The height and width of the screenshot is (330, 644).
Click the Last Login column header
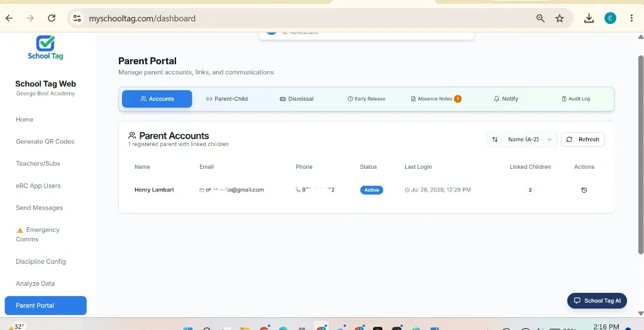click(x=418, y=167)
